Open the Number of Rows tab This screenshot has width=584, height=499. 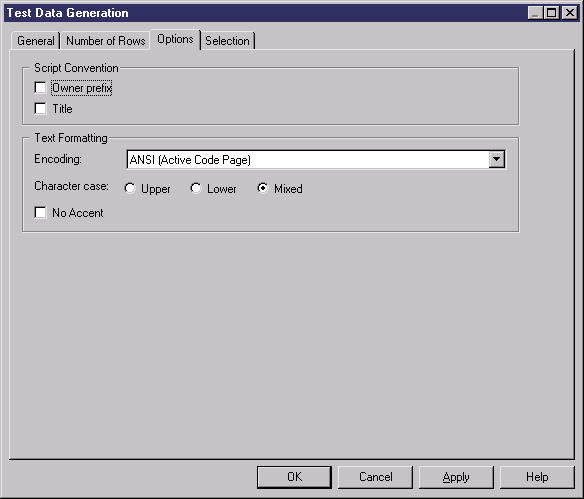click(105, 41)
